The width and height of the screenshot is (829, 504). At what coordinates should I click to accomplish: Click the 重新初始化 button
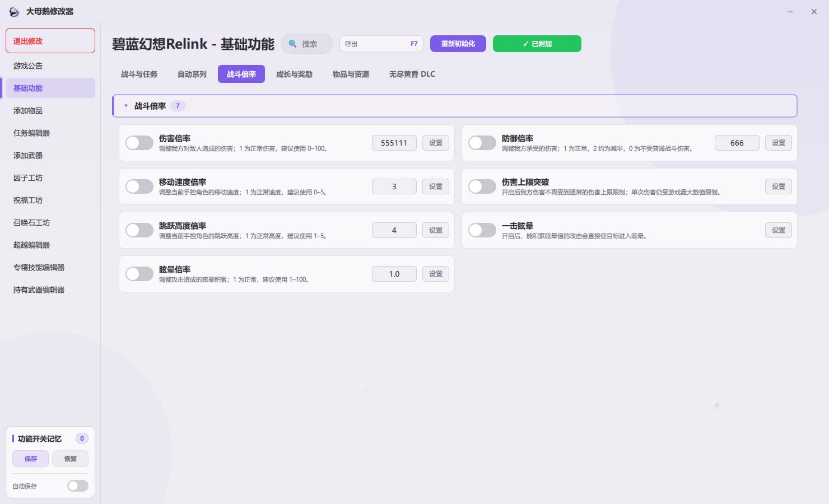point(458,44)
